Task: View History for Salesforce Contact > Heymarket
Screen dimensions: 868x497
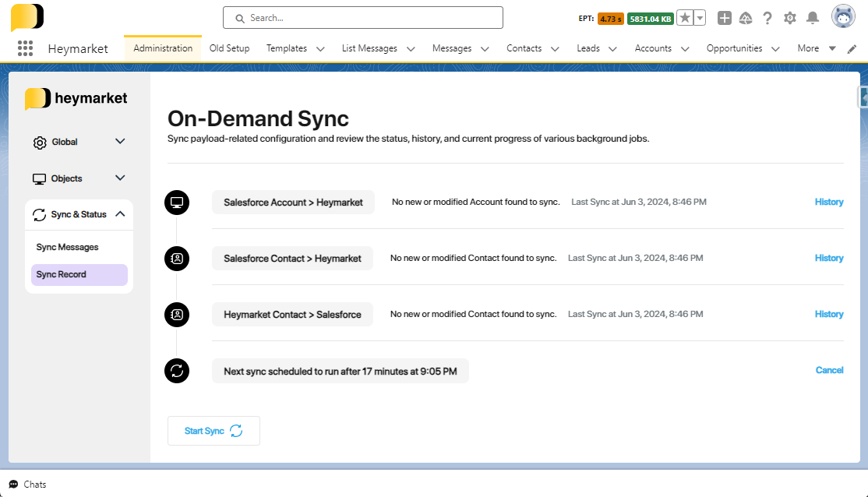Action: click(x=829, y=258)
